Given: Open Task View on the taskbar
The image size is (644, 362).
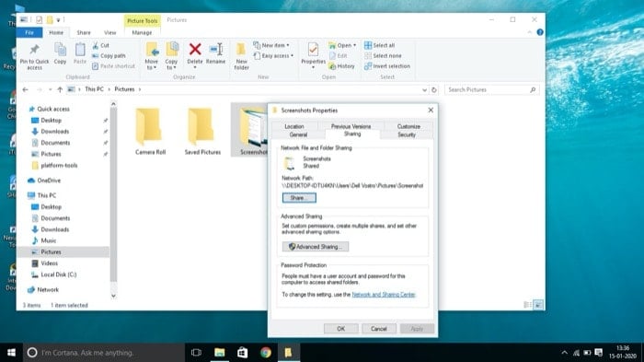Looking at the screenshot, I should click(196, 353).
